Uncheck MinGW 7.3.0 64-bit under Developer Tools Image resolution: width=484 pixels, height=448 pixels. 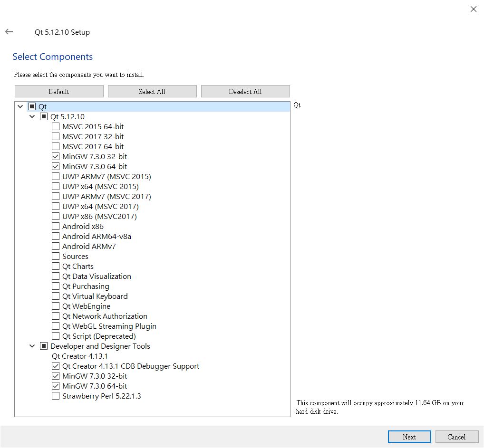point(56,386)
